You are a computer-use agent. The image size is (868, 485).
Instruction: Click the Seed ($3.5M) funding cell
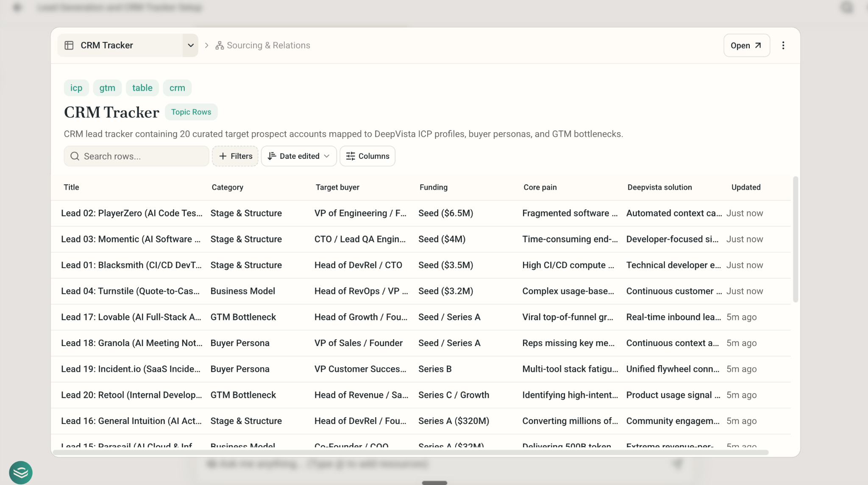pyautogui.click(x=445, y=265)
